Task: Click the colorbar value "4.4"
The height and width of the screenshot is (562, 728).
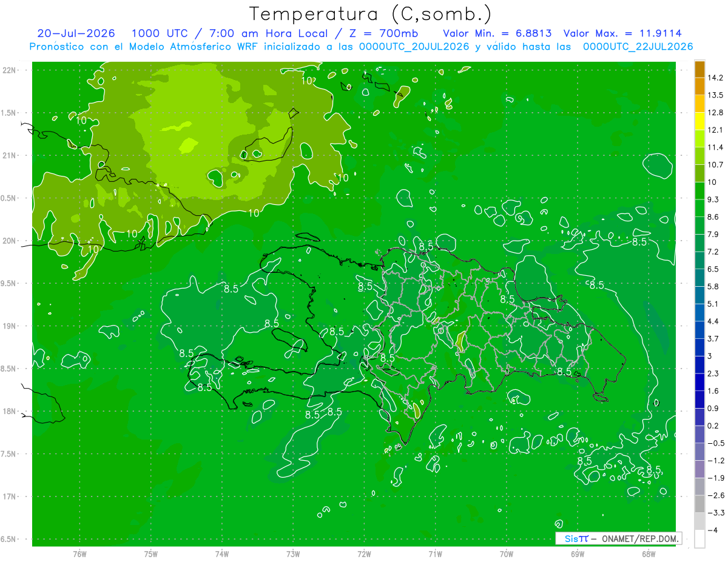Action: tap(714, 321)
